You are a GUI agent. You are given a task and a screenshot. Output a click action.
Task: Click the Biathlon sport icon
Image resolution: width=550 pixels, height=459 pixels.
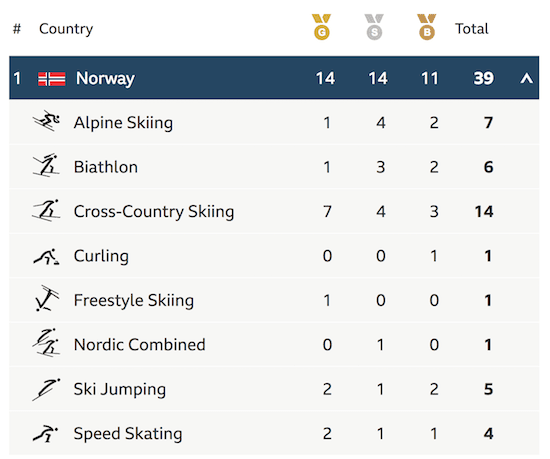click(x=46, y=165)
